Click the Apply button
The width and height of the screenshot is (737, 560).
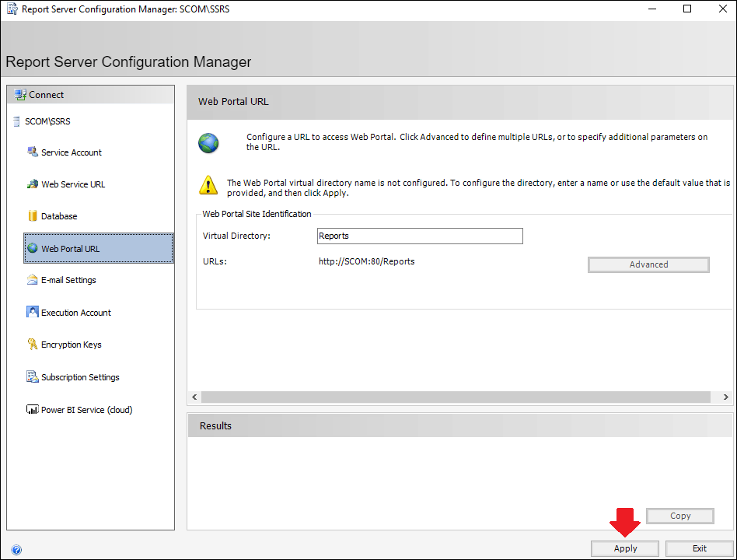[x=625, y=548]
